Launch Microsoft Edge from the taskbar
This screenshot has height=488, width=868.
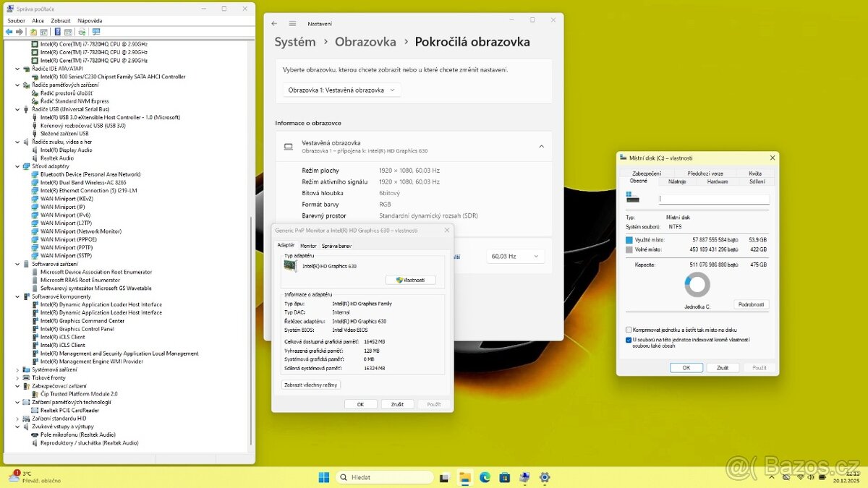pyautogui.click(x=484, y=477)
